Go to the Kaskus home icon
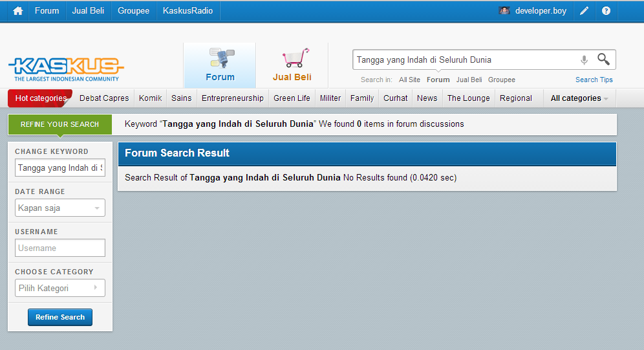Image resolution: width=644 pixels, height=350 pixels. tap(17, 11)
